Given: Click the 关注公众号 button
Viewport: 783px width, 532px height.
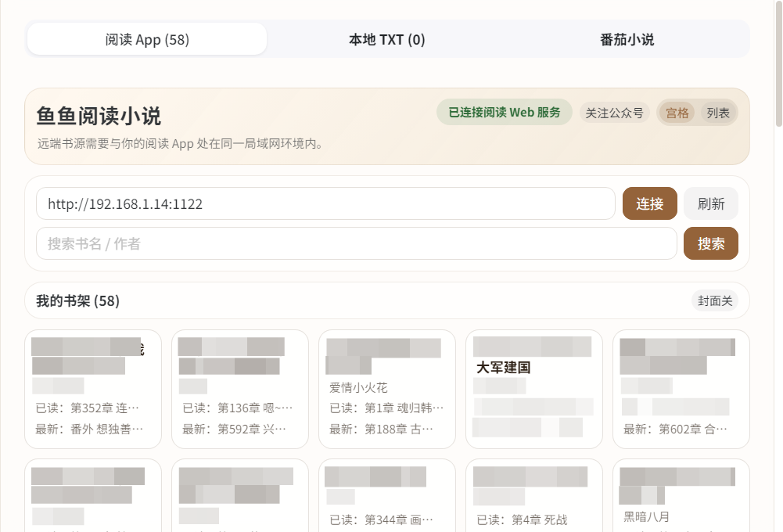Looking at the screenshot, I should 614,113.
